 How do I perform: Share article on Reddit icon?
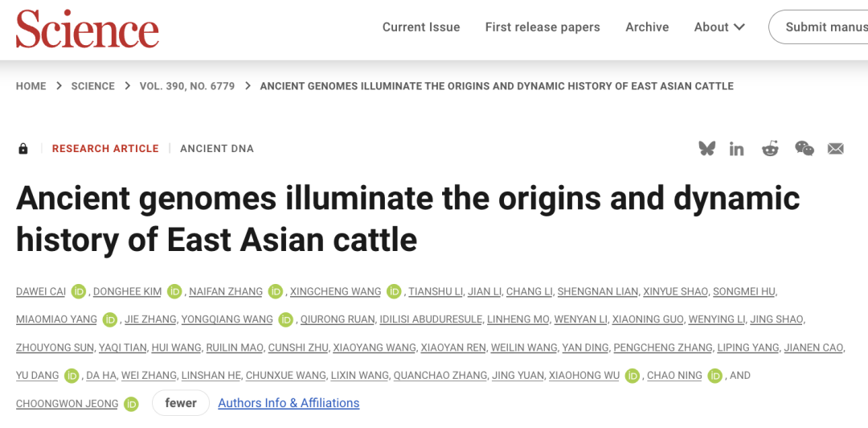pos(770,148)
